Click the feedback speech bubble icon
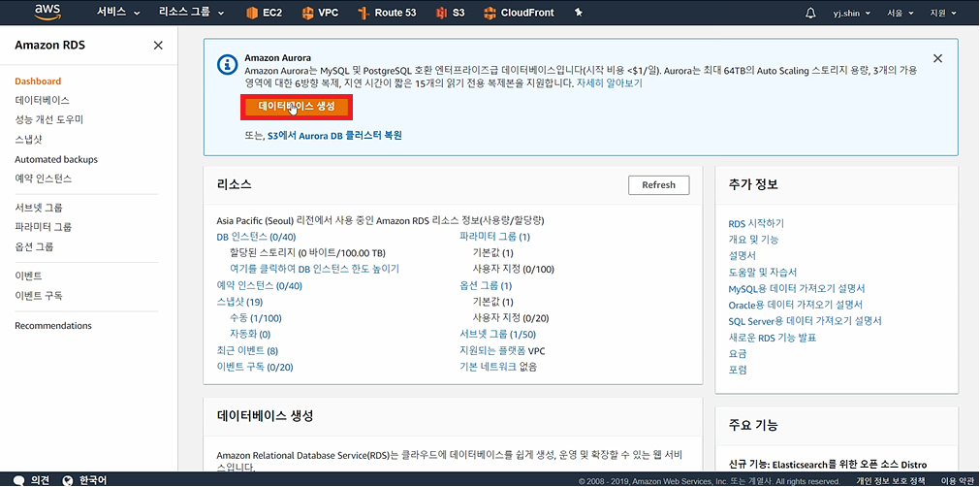The width and height of the screenshot is (980, 487). point(18,481)
